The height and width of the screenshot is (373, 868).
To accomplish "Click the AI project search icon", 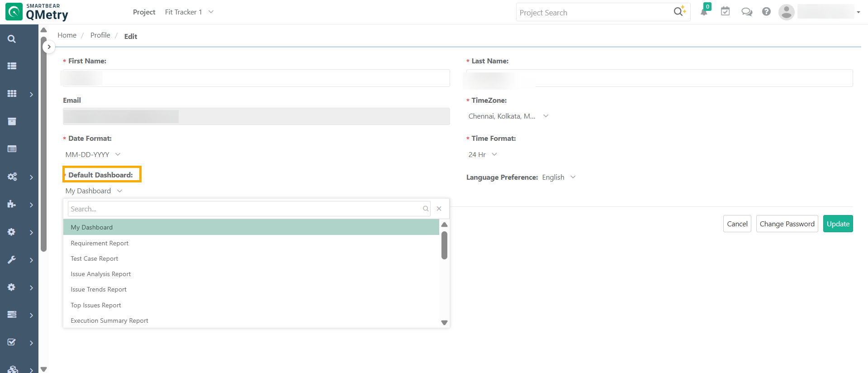I will [679, 11].
